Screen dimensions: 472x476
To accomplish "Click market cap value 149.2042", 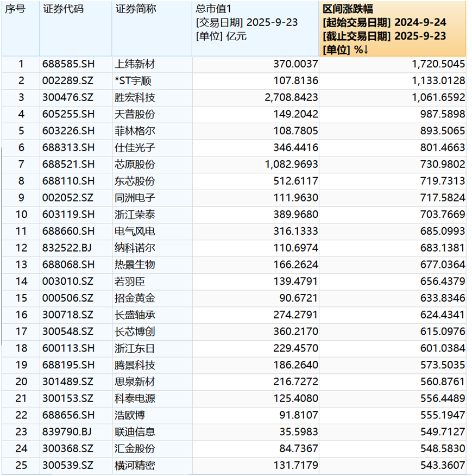I will click(x=295, y=114).
